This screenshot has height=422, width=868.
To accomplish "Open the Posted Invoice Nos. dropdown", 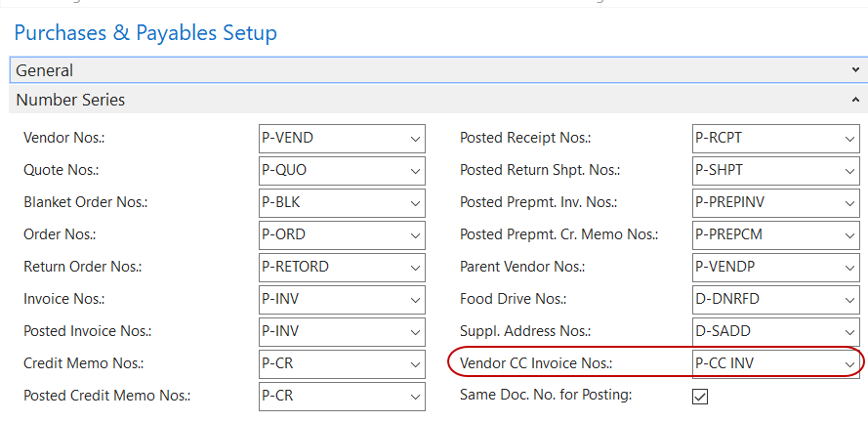I will [x=415, y=332].
